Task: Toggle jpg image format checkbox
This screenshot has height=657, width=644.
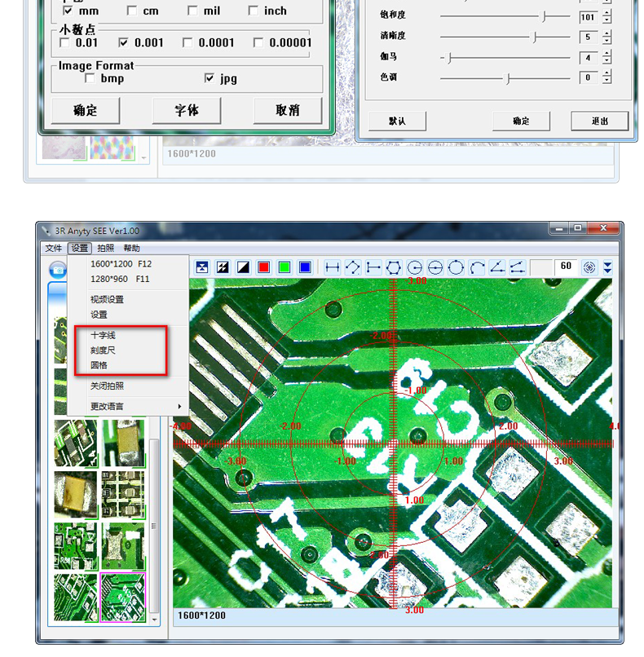Action: [x=209, y=78]
